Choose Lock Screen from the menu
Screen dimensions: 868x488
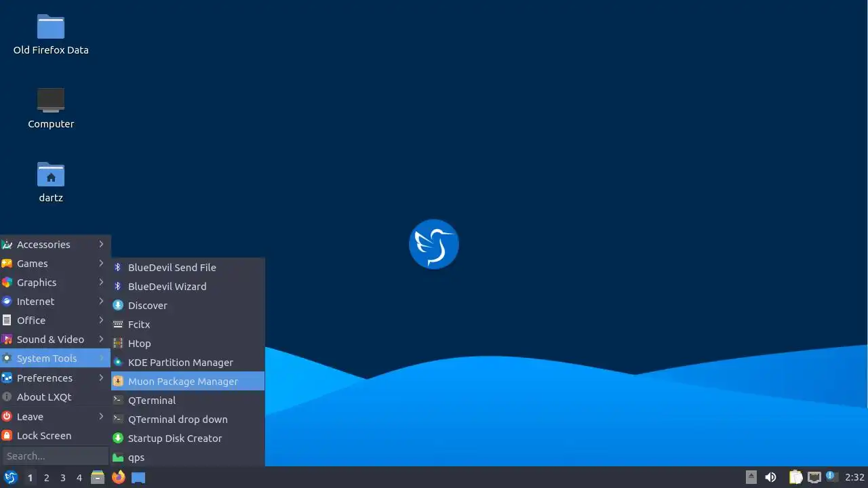tap(55, 435)
